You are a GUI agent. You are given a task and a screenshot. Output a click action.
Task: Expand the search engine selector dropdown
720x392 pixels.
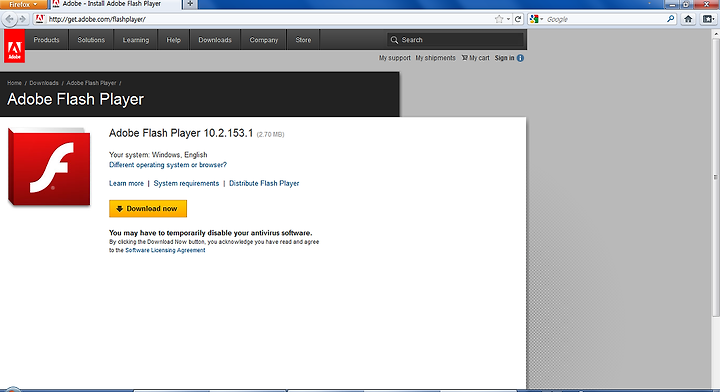pyautogui.click(x=536, y=19)
